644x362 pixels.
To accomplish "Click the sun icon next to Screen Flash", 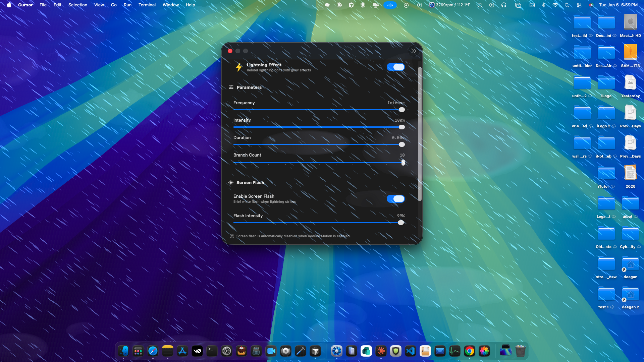I will 231,183.
